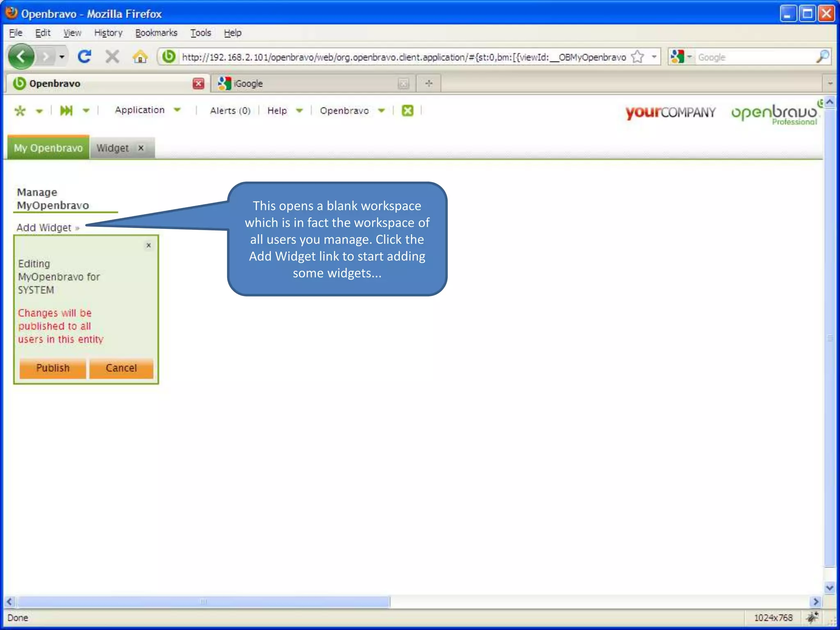This screenshot has width=840, height=630.
Task: Open the Firefox Help menu
Action: pyautogui.click(x=233, y=33)
